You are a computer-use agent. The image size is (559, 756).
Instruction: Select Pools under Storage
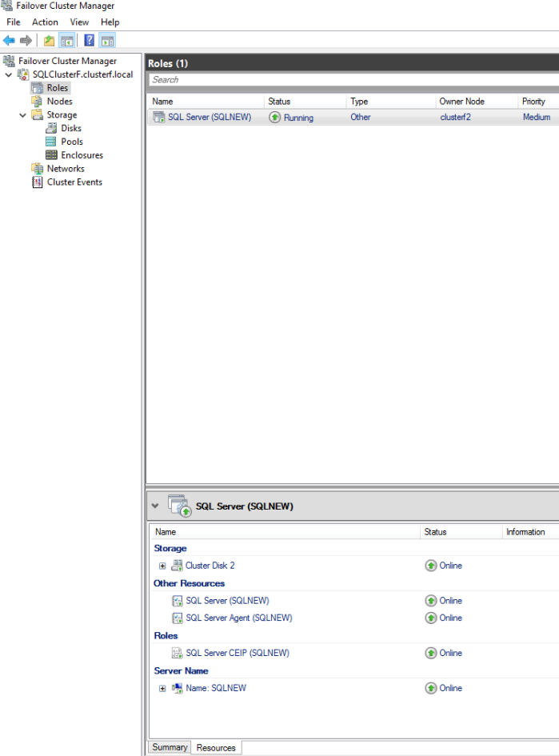coord(72,142)
